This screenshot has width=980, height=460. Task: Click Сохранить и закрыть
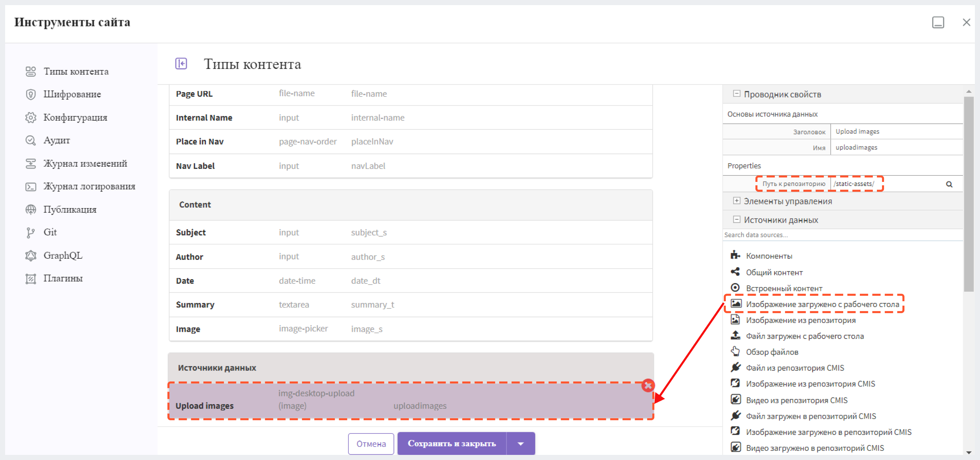[x=452, y=444]
